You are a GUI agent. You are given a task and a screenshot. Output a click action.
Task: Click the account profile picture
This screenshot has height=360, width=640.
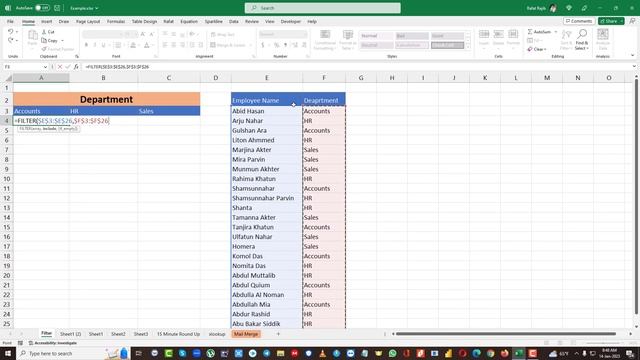point(553,8)
